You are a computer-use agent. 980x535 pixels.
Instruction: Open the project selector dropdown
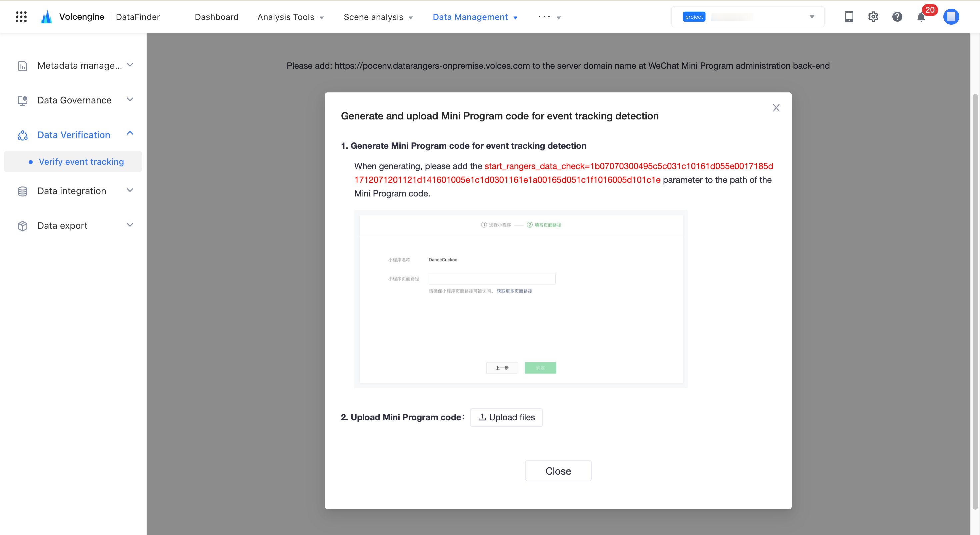[x=748, y=17]
